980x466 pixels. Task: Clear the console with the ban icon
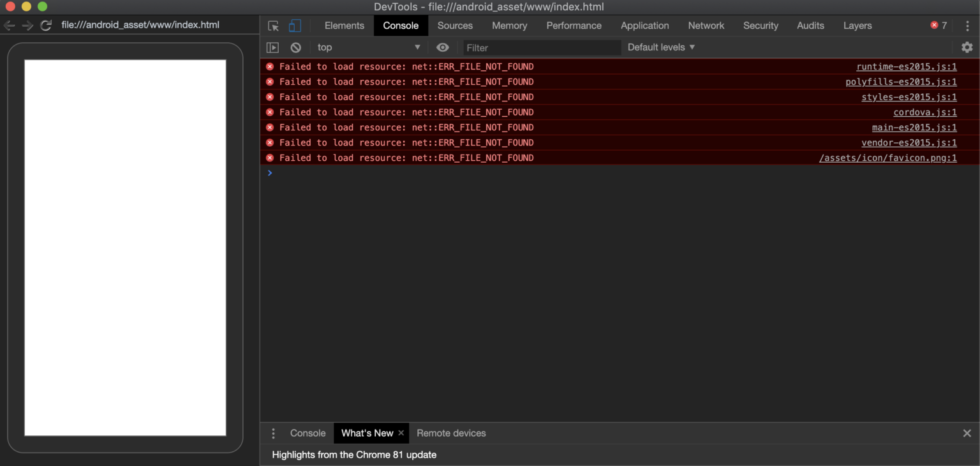point(295,47)
